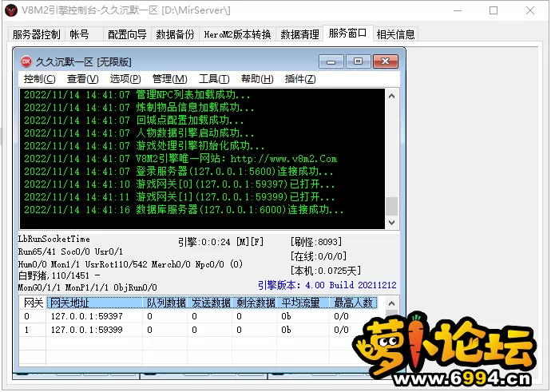Click the [本机:0.0725天] status text

[x=325, y=271]
